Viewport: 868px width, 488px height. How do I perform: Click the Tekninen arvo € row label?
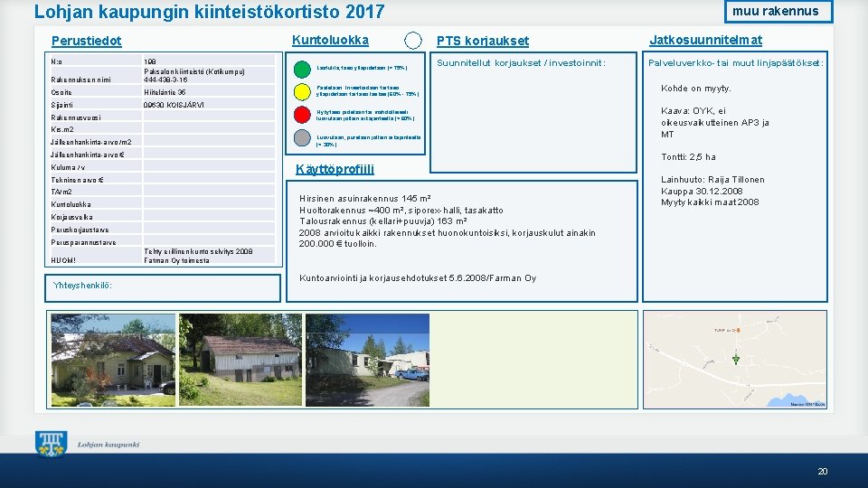77,180
